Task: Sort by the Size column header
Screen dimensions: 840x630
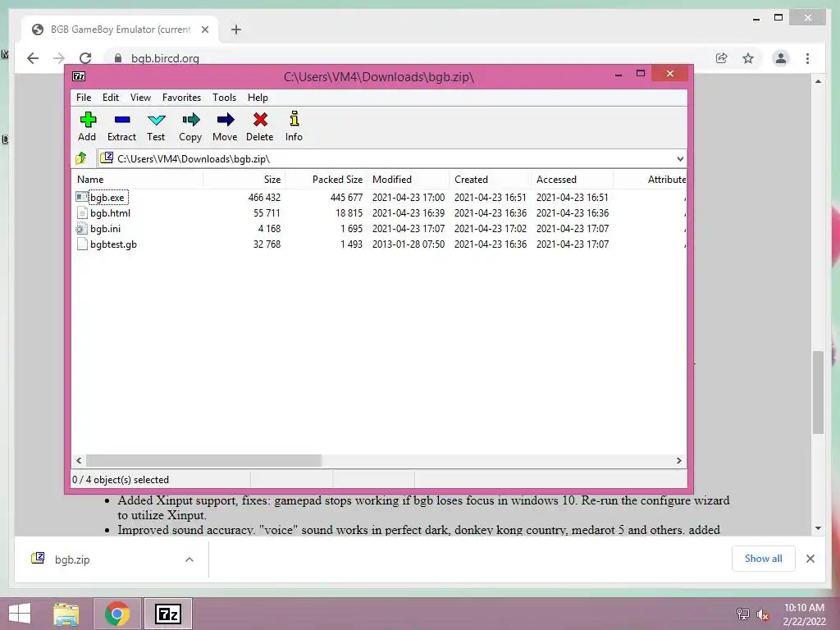Action: tap(244, 180)
